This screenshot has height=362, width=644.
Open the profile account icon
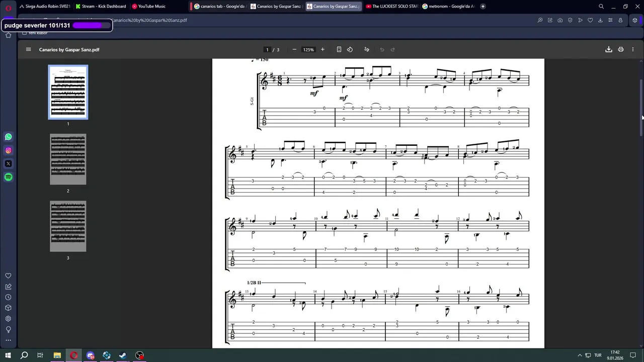620,20
